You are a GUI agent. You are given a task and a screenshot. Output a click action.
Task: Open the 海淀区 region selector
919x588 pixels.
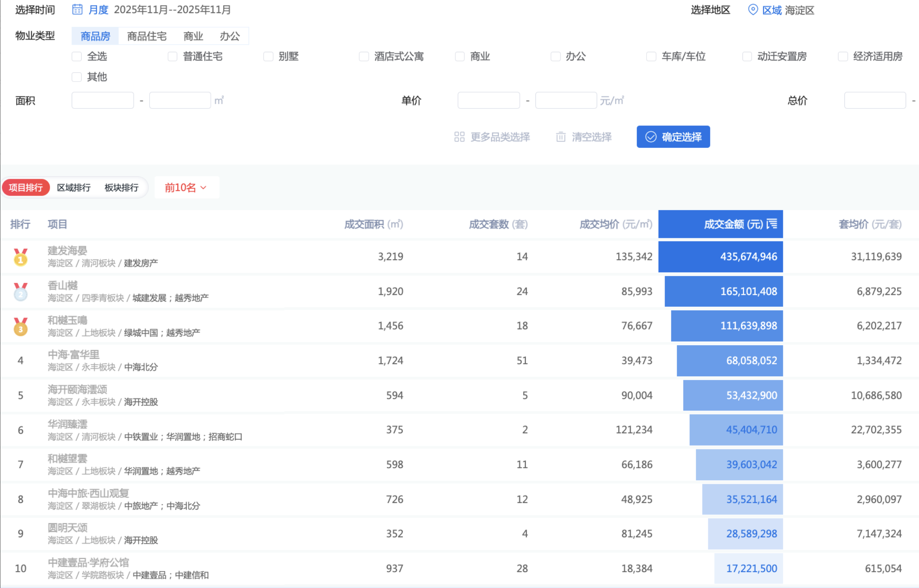(799, 10)
